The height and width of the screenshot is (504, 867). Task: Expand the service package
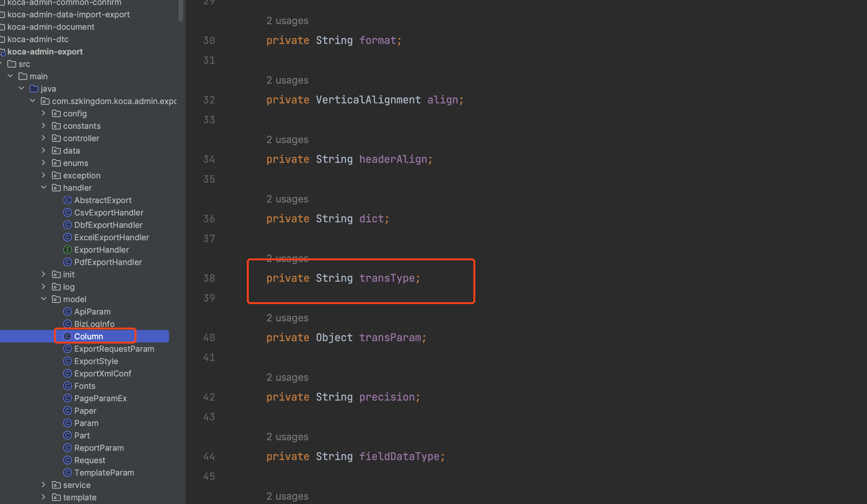(x=44, y=485)
